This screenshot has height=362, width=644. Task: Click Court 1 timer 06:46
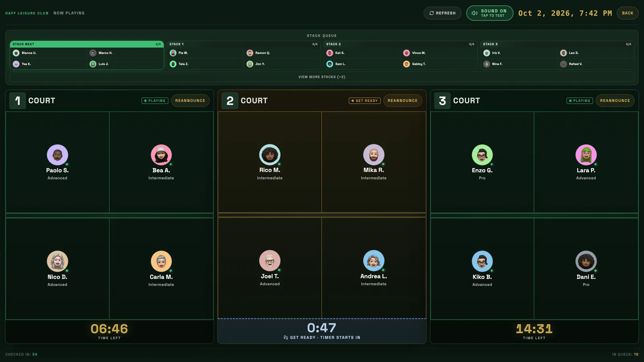(109, 329)
